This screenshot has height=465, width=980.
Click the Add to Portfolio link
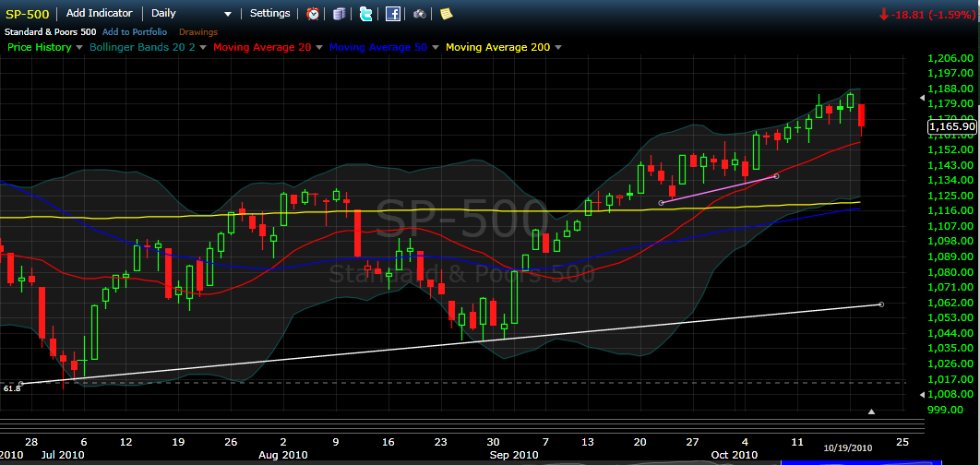click(x=135, y=32)
